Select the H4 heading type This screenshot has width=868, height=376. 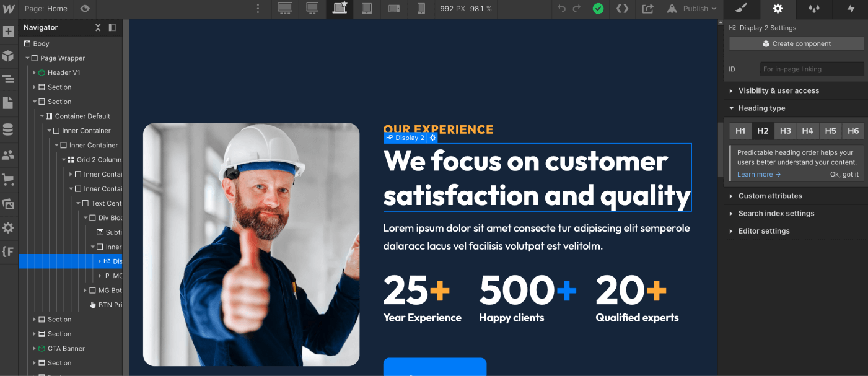[x=808, y=131]
